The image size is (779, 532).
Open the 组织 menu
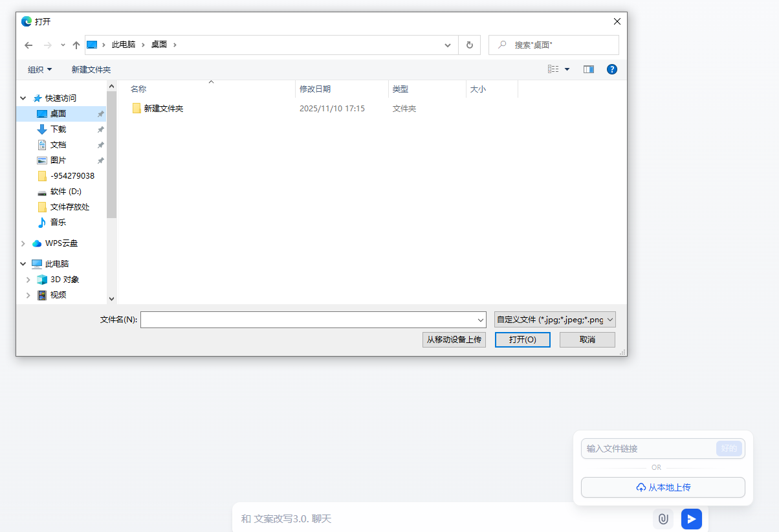40,69
